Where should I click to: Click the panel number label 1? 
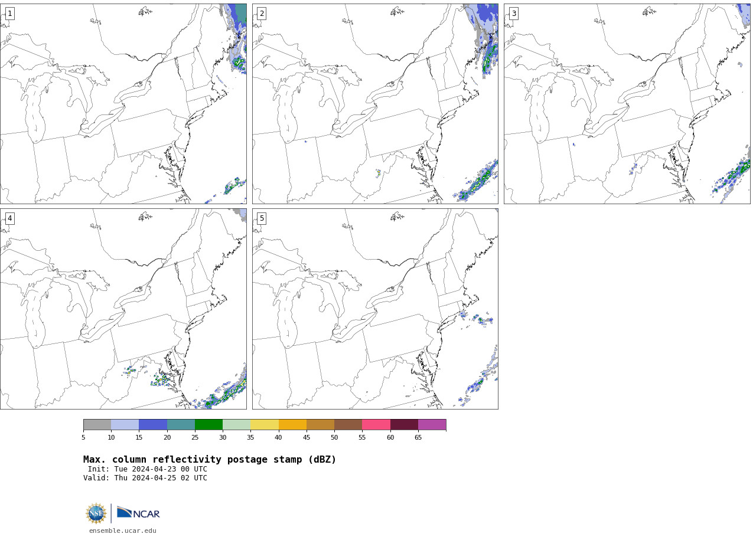(x=9, y=14)
